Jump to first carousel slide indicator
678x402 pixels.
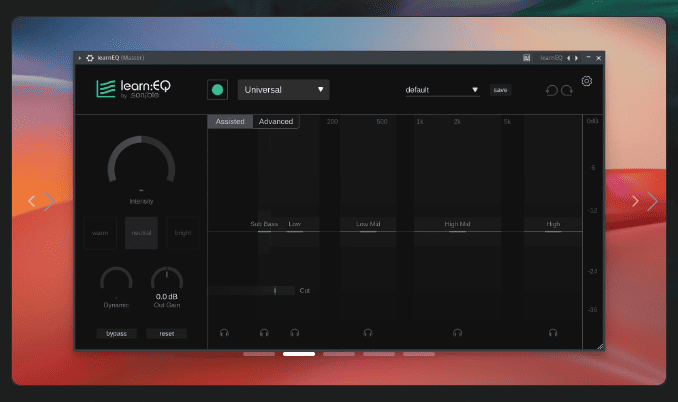[x=259, y=354]
